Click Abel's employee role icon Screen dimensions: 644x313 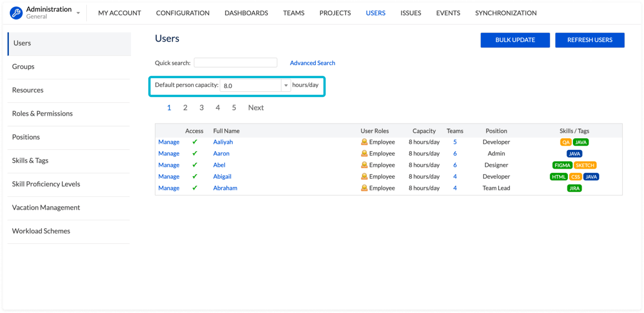tap(364, 165)
